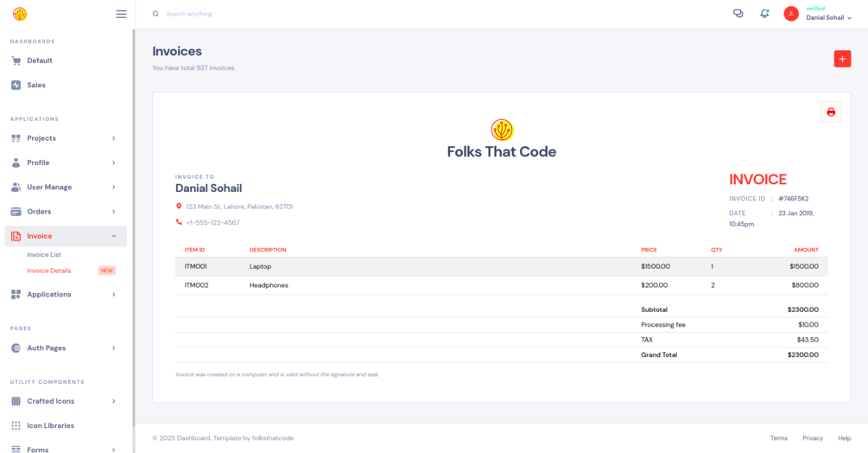
Task: Click the hamburger menu icon in sidebar header
Action: pos(121,14)
